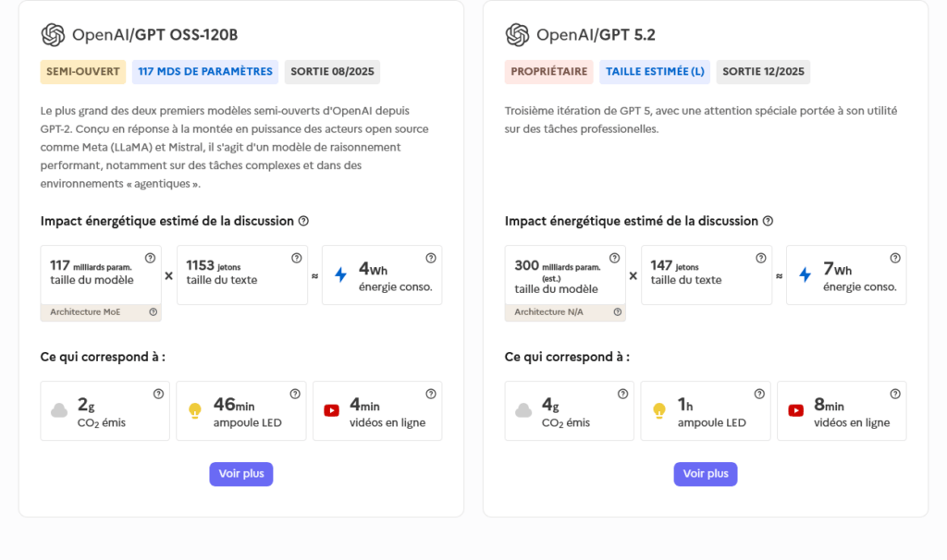The height and width of the screenshot is (560, 947).
Task: Click the SORTIE 08/2025 badge
Action: click(332, 72)
